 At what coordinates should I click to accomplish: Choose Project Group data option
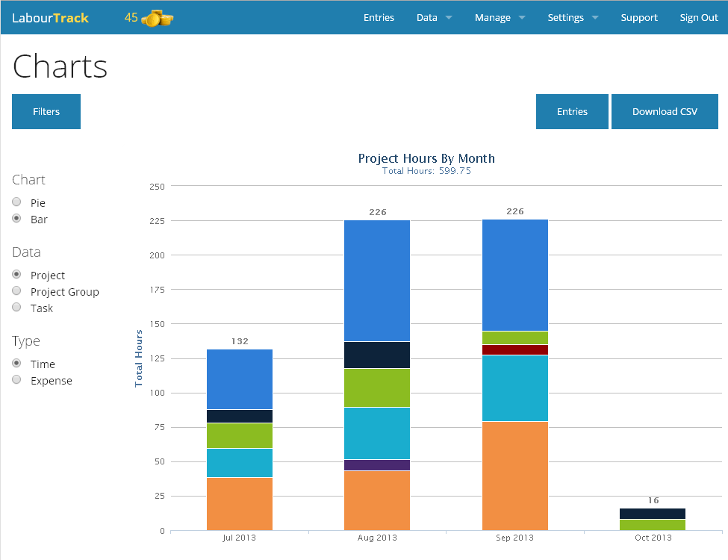point(16,291)
